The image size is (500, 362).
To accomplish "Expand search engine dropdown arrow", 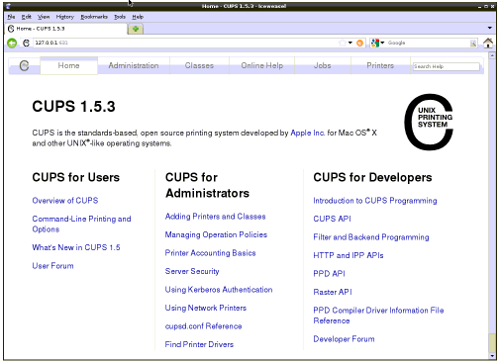I will pos(382,43).
